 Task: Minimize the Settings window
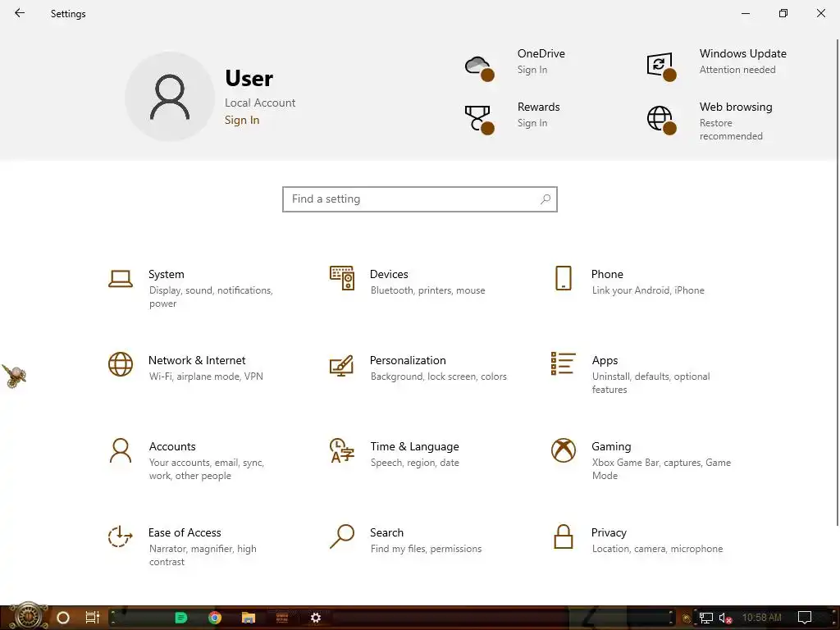coord(745,13)
